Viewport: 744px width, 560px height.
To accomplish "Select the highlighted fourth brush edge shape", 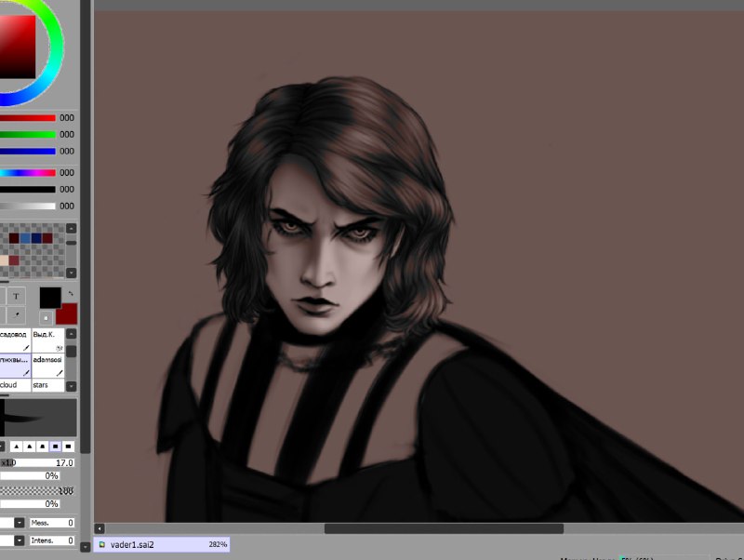I will pyautogui.click(x=56, y=447).
